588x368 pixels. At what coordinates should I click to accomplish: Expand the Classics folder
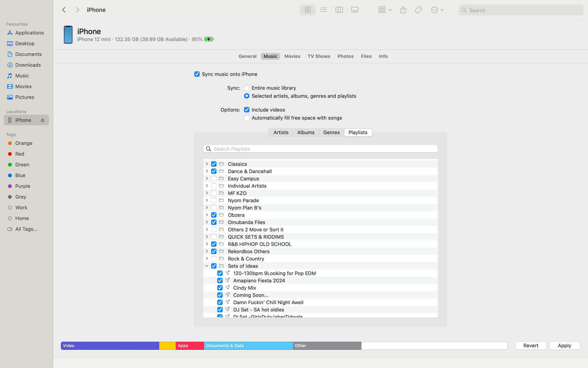coord(207,164)
